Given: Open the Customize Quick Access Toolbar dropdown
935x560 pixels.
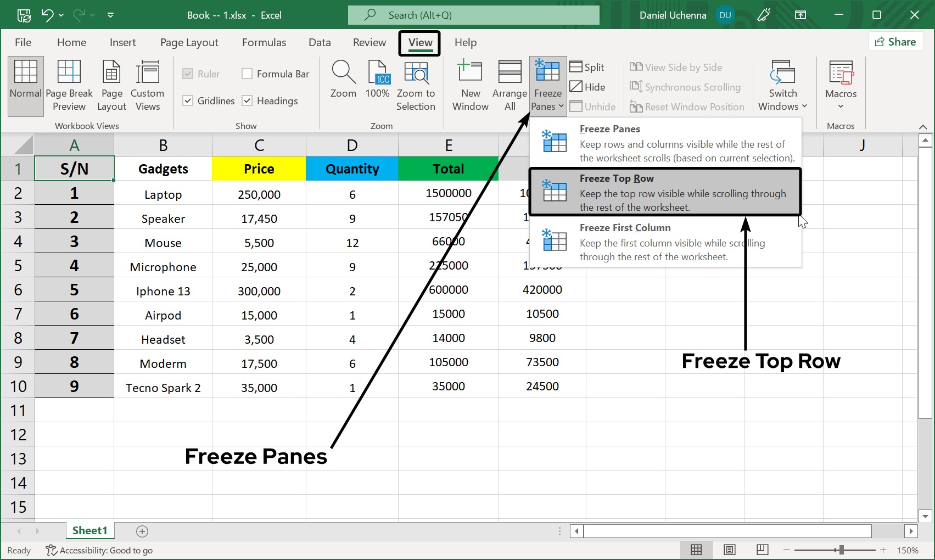Looking at the screenshot, I should [x=110, y=15].
